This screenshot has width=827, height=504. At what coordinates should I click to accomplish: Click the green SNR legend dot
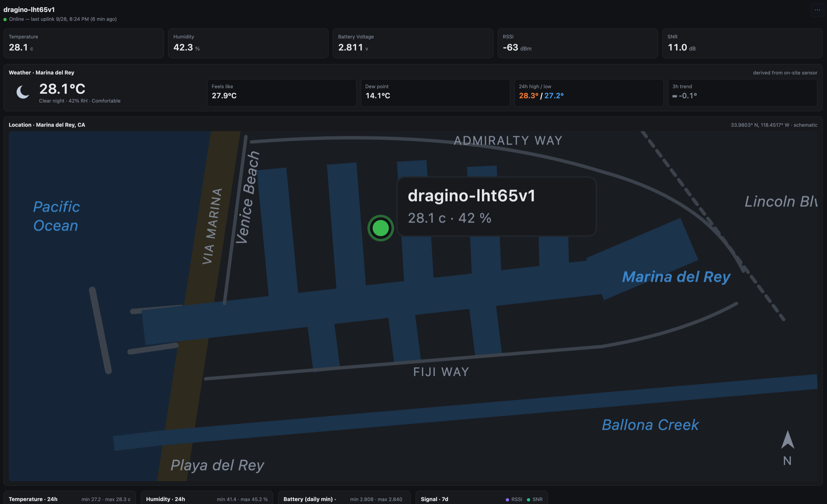point(528,499)
